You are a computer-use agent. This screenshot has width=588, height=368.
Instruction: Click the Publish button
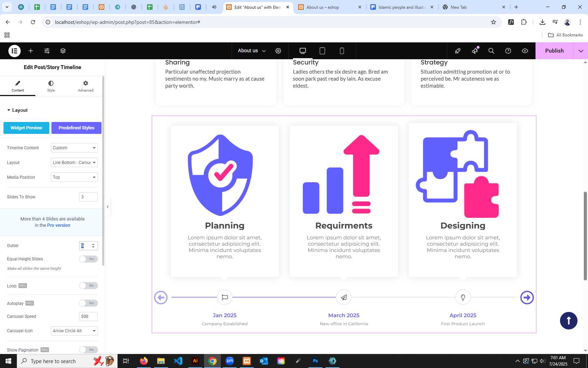tap(554, 51)
